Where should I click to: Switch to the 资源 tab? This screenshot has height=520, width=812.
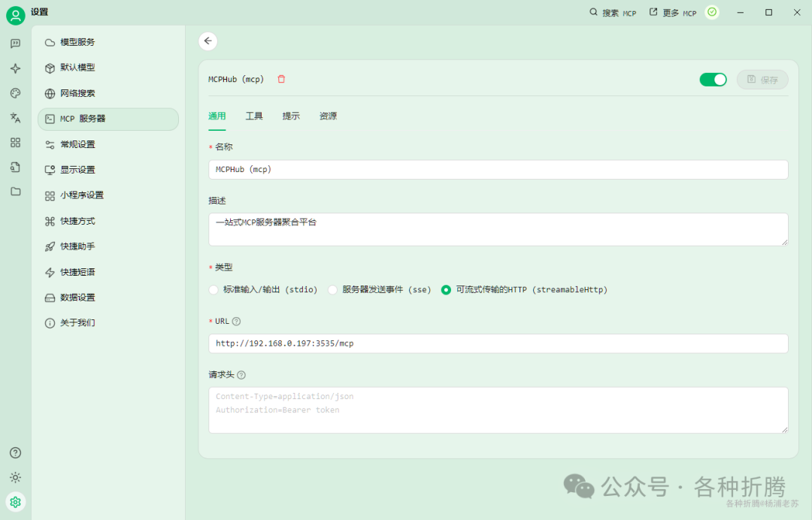tap(328, 116)
